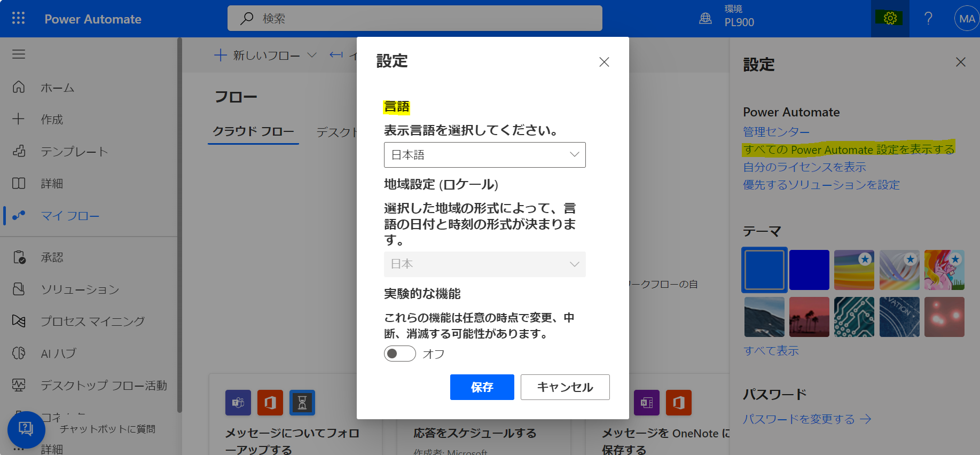Click すべて表示 under テーマ
The height and width of the screenshot is (455, 980).
[771, 351]
